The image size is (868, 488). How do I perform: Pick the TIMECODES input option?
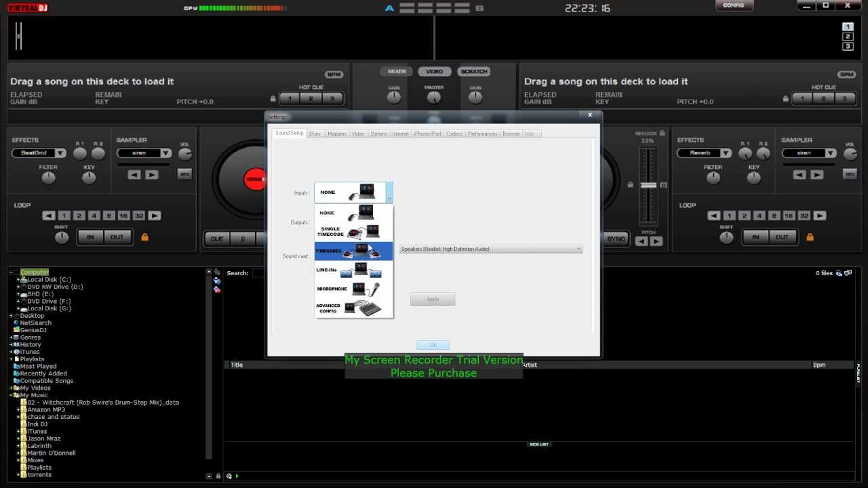pyautogui.click(x=353, y=251)
